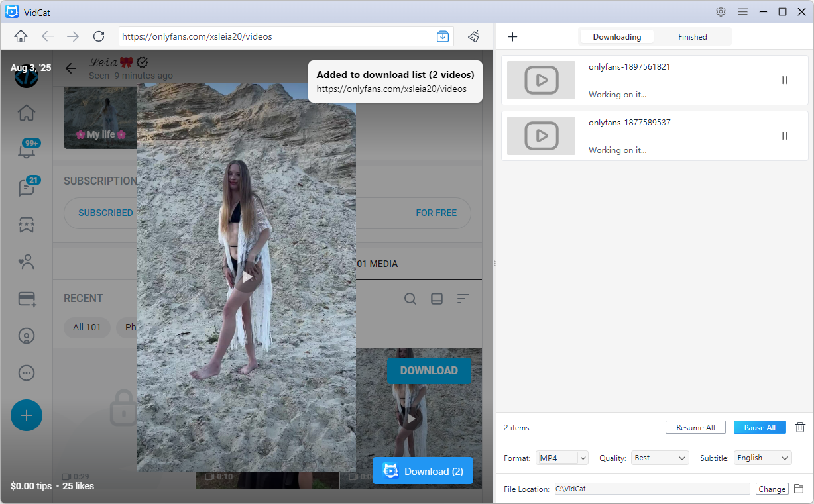The image size is (814, 504).
Task: Click FOR FREE label
Action: (436, 213)
